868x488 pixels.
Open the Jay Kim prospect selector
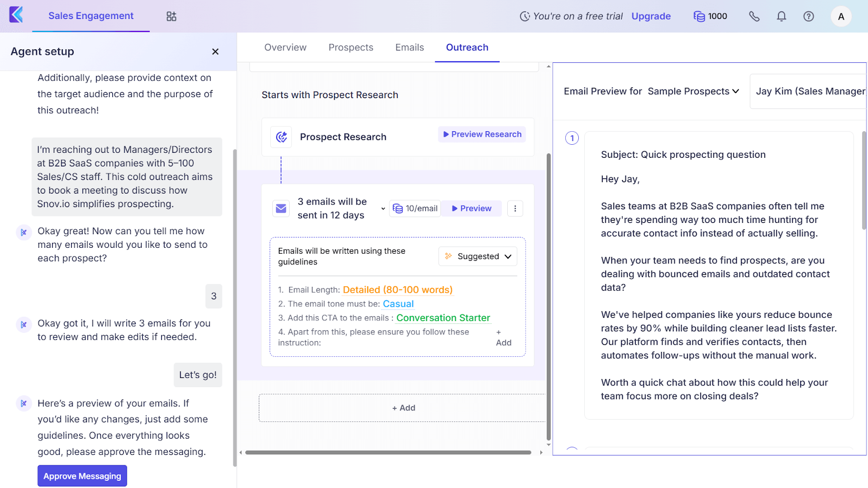[810, 91]
